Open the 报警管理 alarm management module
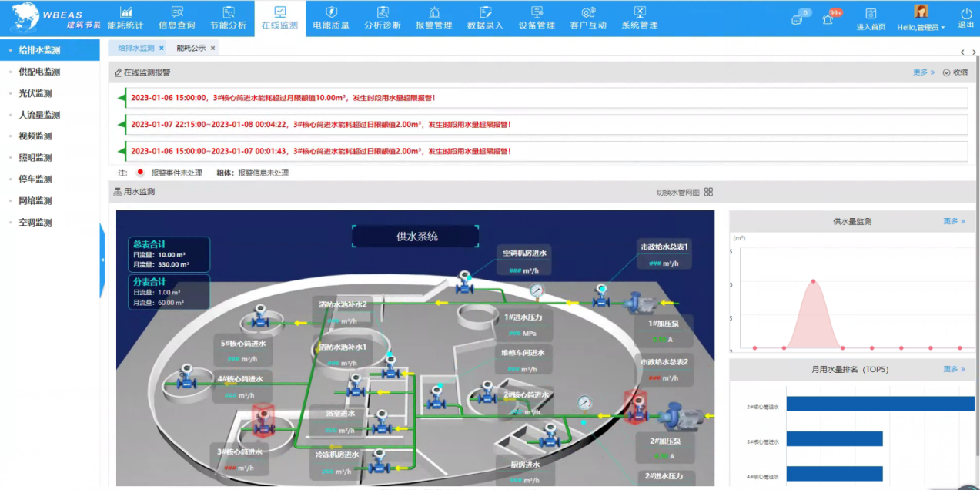This screenshot has height=490, width=980. tap(433, 18)
